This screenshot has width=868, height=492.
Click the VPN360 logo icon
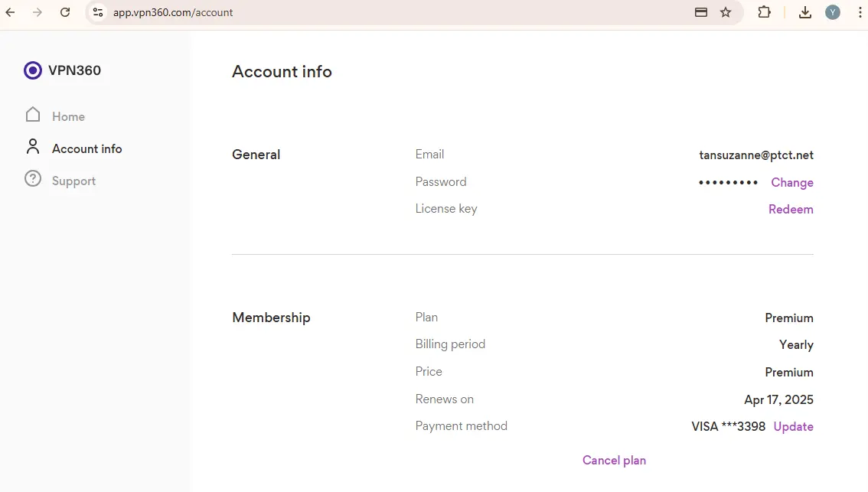point(33,70)
